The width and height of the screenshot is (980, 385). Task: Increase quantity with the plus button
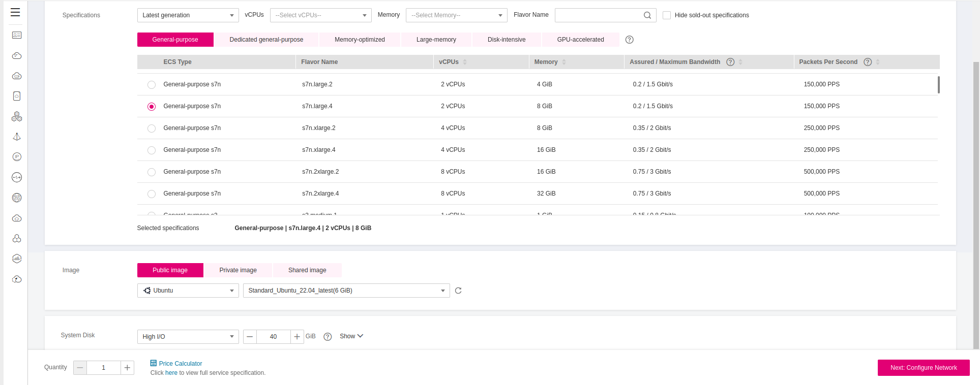pos(127,368)
